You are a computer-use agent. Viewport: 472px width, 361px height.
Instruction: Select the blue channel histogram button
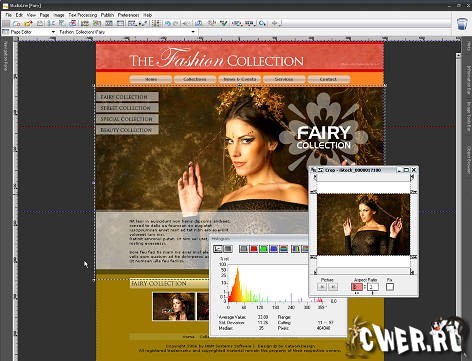[273, 249]
